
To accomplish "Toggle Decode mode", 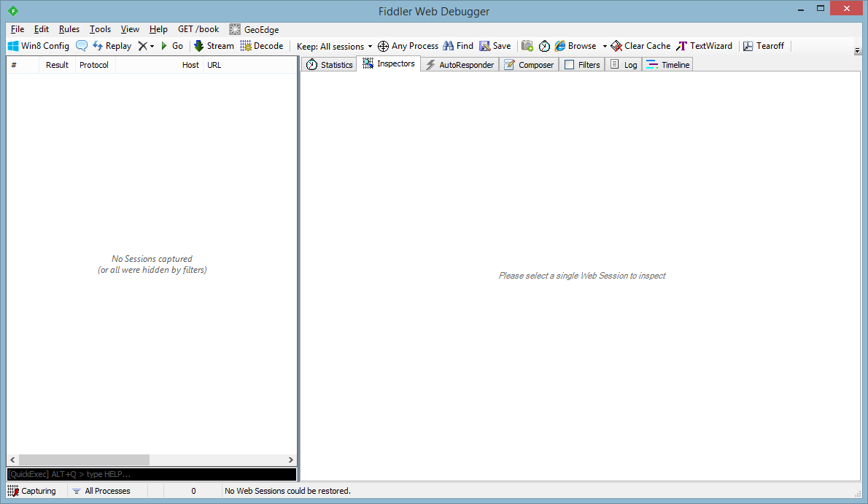I will pyautogui.click(x=261, y=46).
